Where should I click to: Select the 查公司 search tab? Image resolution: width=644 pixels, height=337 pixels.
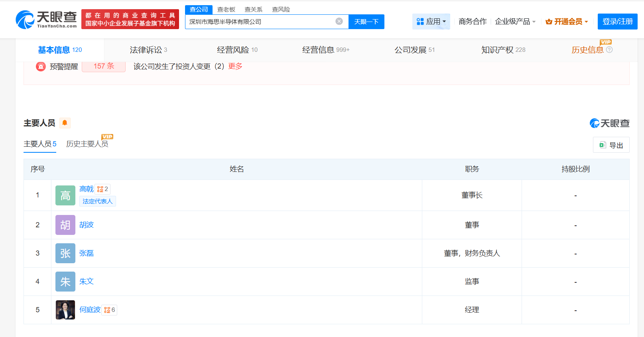[199, 10]
